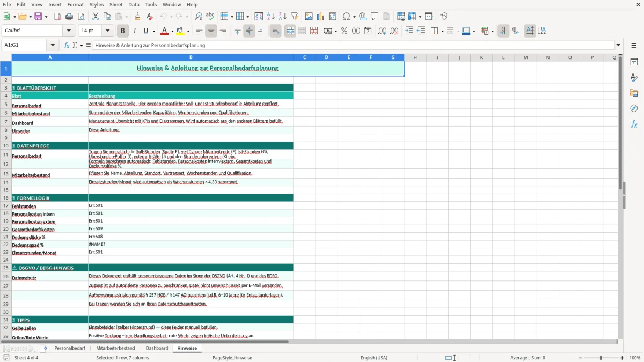The height and width of the screenshot is (362, 644).
Task: Toggle Center Horizontally alignment
Action: point(211,31)
